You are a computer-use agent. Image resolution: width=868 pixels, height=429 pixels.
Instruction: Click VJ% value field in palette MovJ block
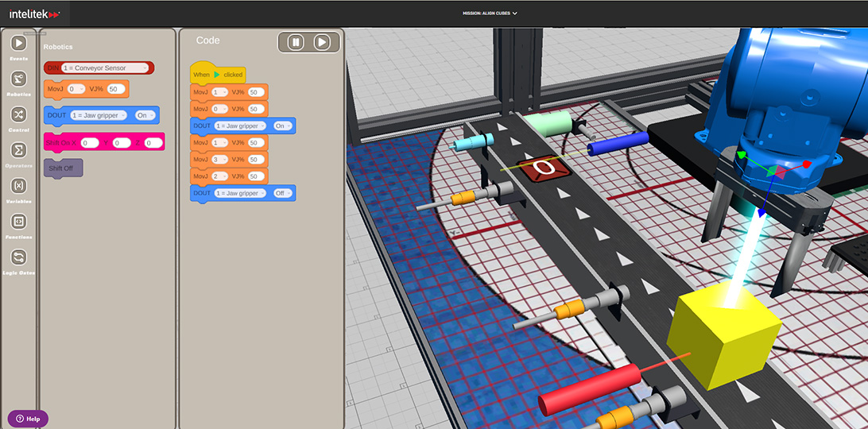(116, 88)
